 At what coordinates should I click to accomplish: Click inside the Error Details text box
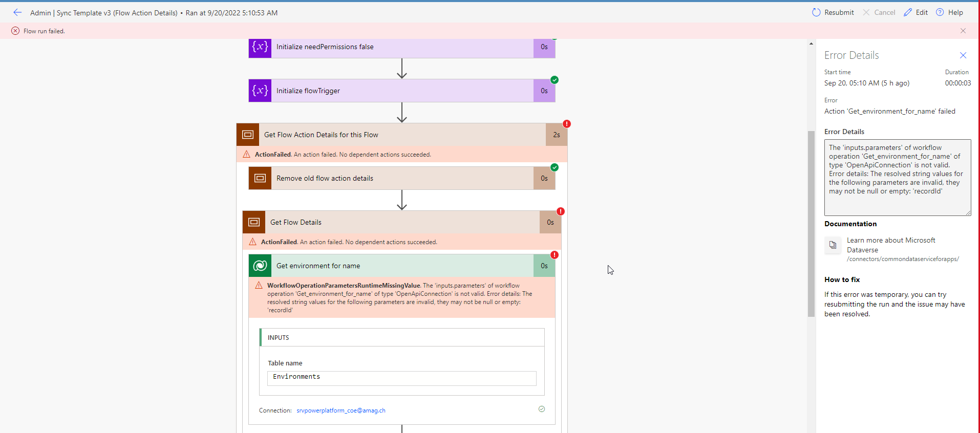pos(898,178)
